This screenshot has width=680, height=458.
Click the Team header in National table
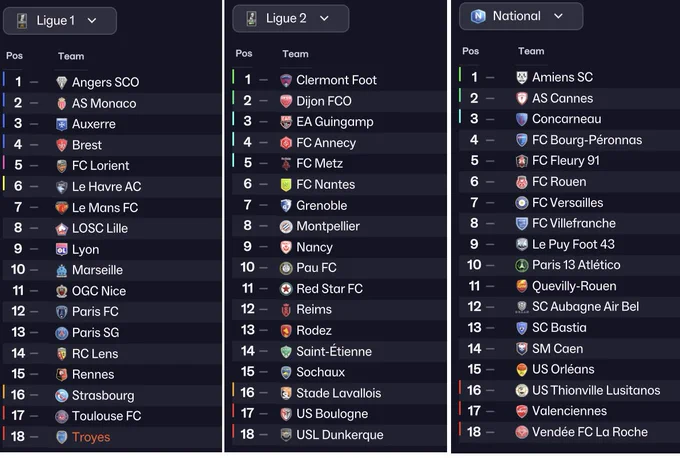(x=531, y=51)
